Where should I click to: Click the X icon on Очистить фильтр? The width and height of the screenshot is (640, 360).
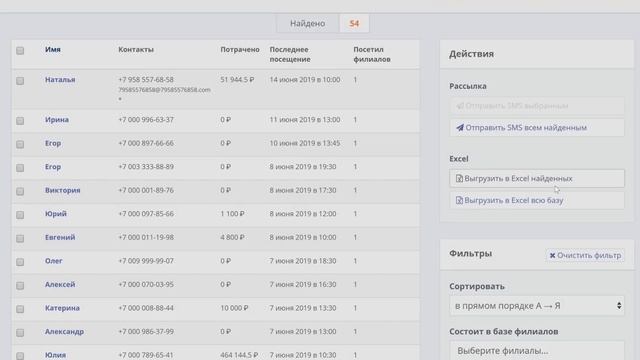point(552,256)
